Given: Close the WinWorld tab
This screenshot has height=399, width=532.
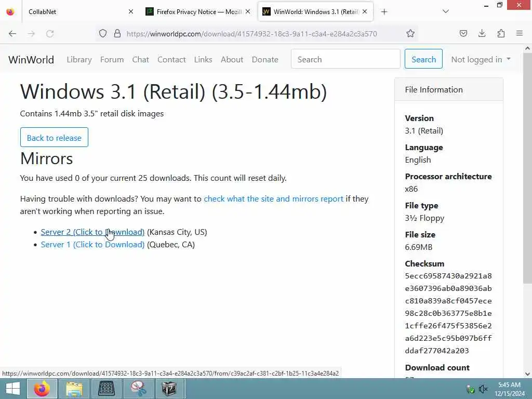Looking at the screenshot, I should (x=365, y=11).
